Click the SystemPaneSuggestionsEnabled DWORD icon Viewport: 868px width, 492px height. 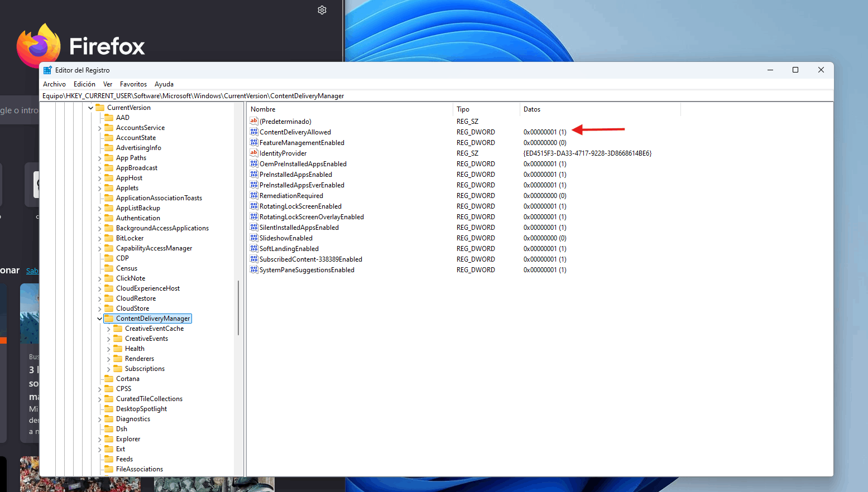coord(254,269)
